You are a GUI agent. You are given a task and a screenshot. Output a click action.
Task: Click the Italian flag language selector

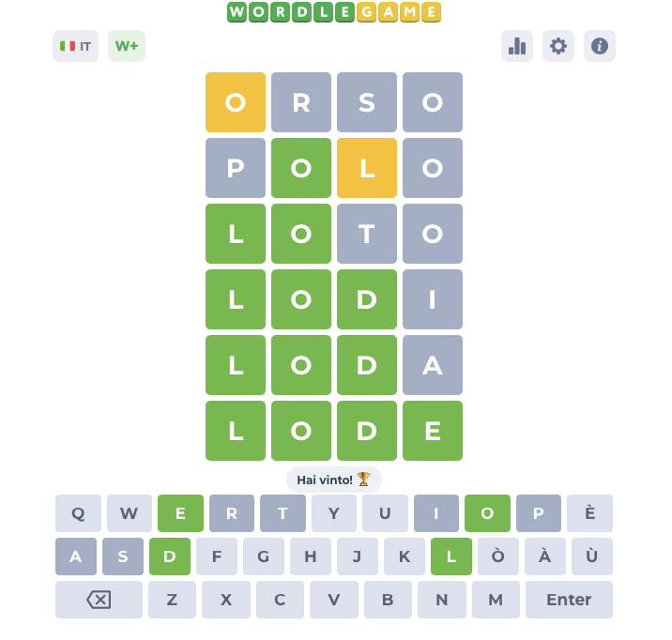pyautogui.click(x=75, y=46)
